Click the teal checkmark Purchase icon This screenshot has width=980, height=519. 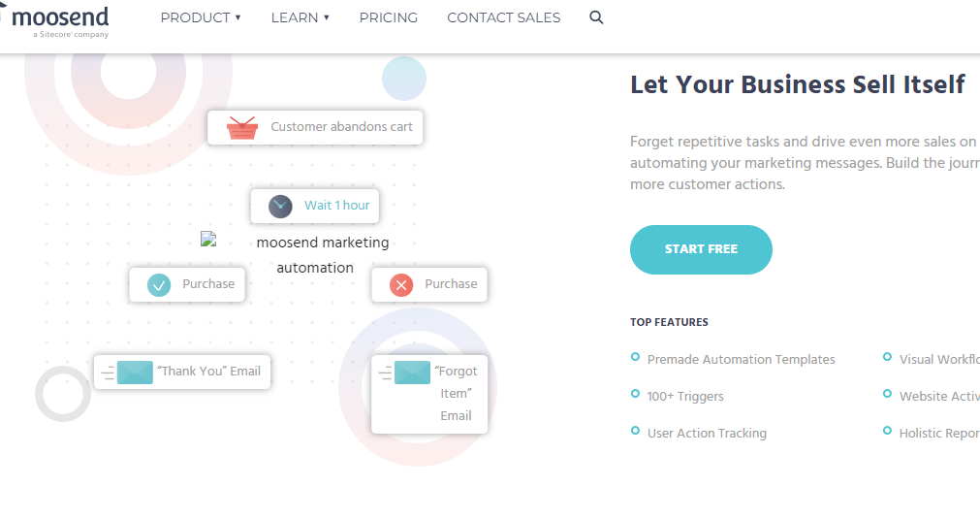coord(159,285)
